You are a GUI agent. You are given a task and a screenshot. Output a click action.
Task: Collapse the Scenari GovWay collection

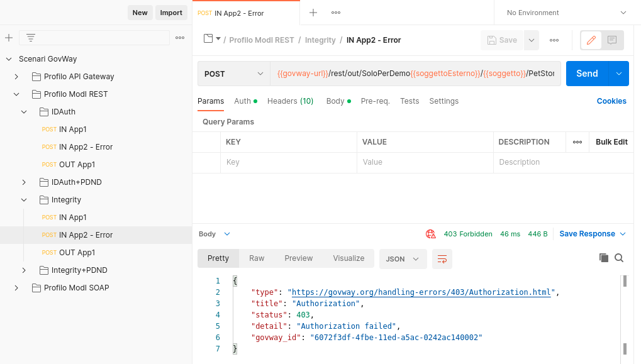coord(9,59)
